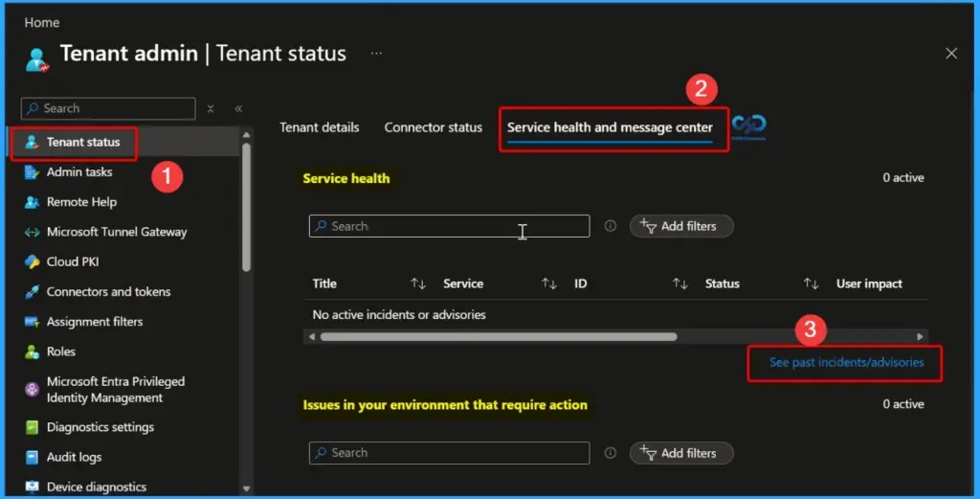Collapse the sidebar with double chevron
The height and width of the screenshot is (499, 980).
(238, 109)
